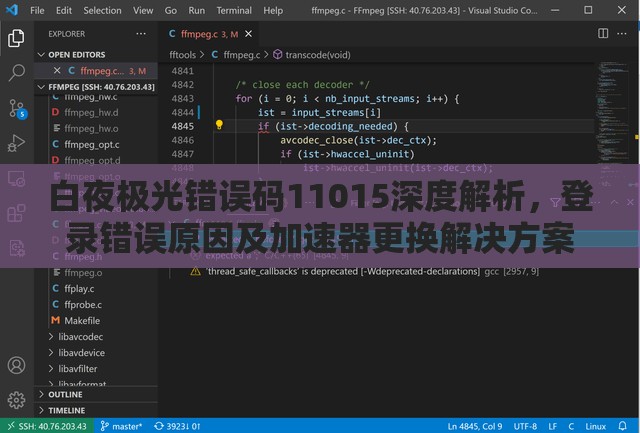Screen dimensions: 640x433
Task: Click the split editor right icon
Action: tap(603, 33)
